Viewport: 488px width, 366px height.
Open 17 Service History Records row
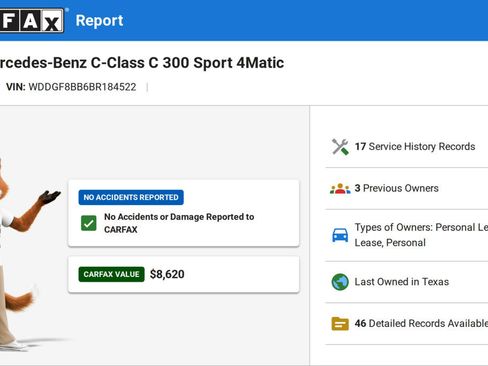407,147
